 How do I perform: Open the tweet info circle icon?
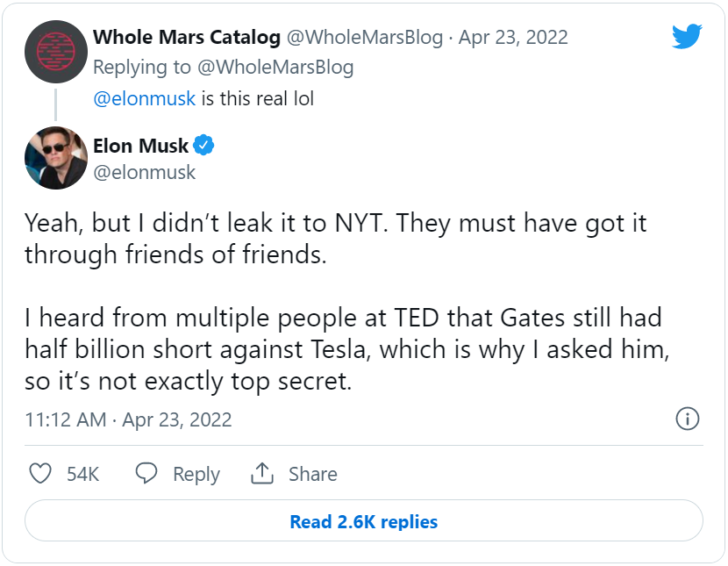pos(687,419)
